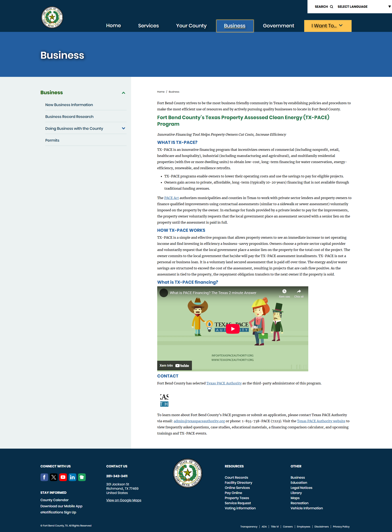Expand Doing Business with the County submenu
This screenshot has height=532, width=392.
[x=123, y=129]
